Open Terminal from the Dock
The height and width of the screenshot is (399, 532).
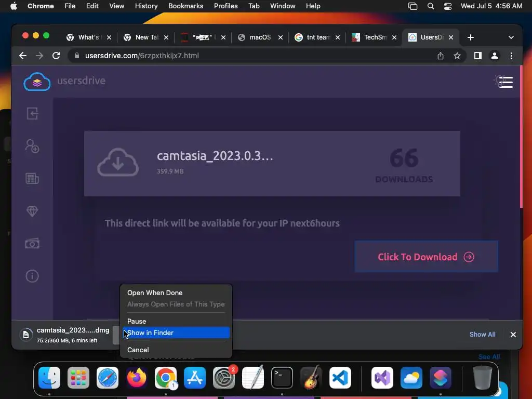tap(282, 377)
